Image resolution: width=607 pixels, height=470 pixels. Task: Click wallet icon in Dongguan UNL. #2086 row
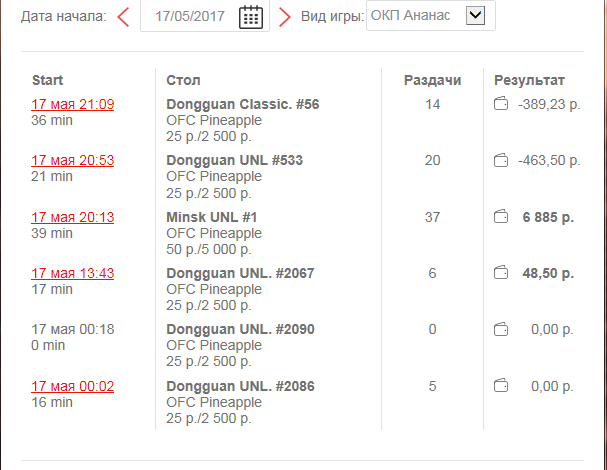pyautogui.click(x=501, y=386)
